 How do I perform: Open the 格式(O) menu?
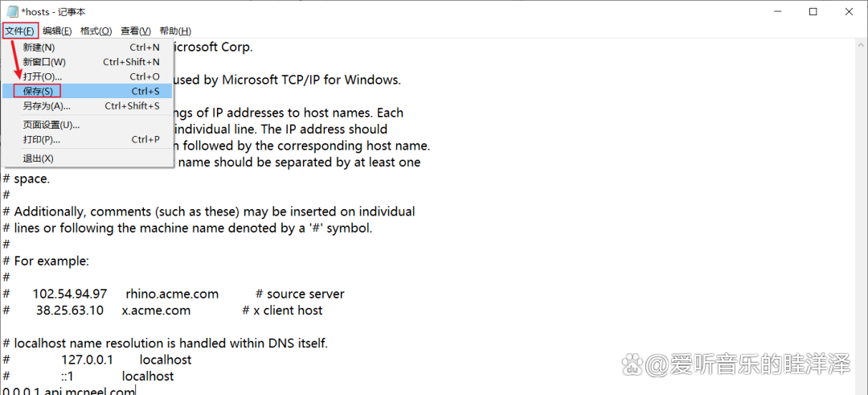[96, 31]
